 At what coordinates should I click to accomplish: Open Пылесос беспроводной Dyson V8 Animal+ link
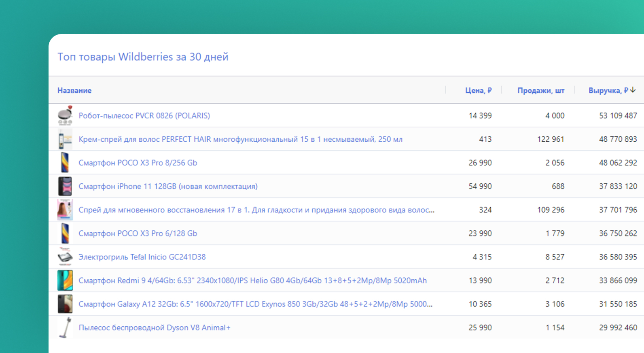154,327
